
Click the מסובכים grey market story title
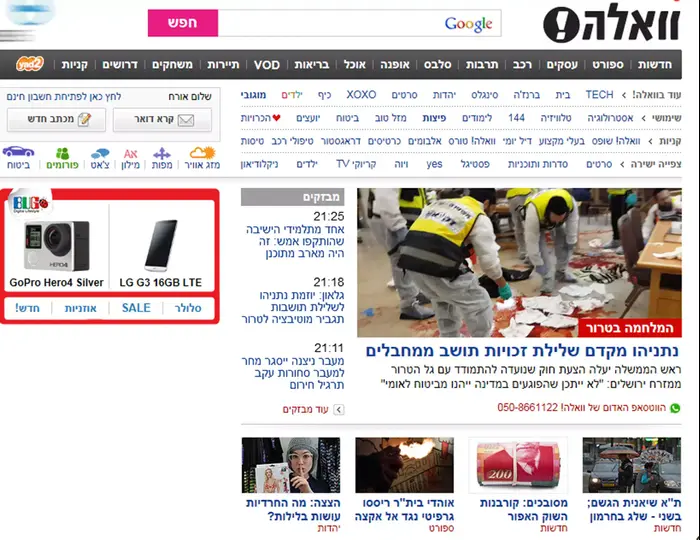tap(524, 510)
